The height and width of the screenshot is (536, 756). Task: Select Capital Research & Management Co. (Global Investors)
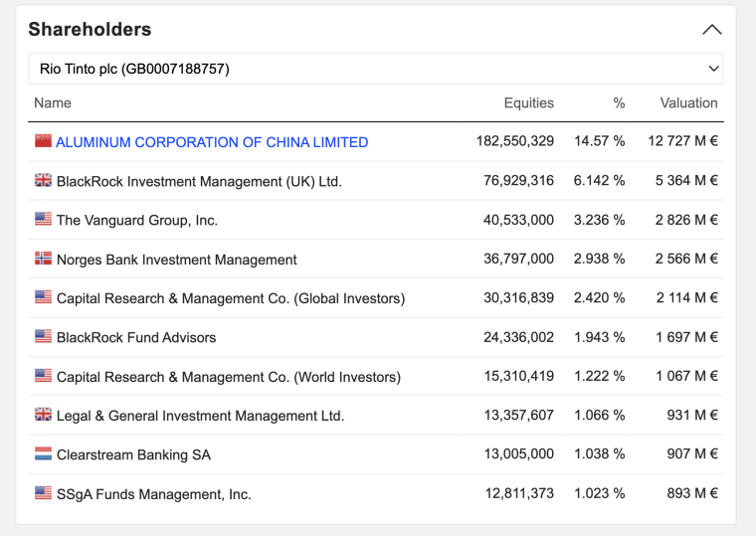coord(231,299)
